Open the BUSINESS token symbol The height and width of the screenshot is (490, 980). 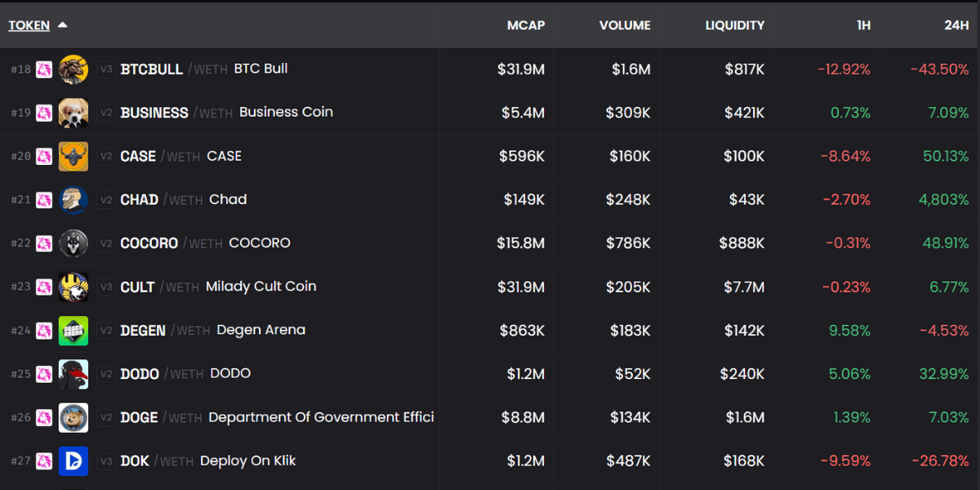154,113
